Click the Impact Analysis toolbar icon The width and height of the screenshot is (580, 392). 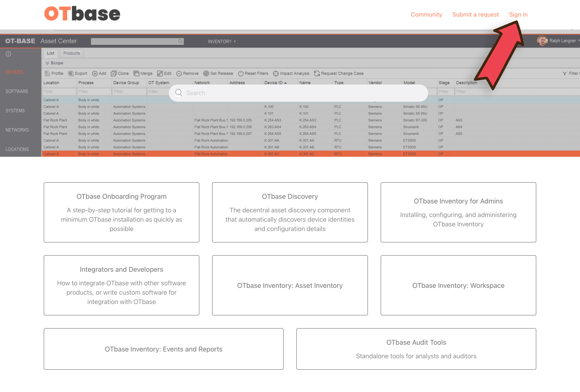[x=276, y=74]
